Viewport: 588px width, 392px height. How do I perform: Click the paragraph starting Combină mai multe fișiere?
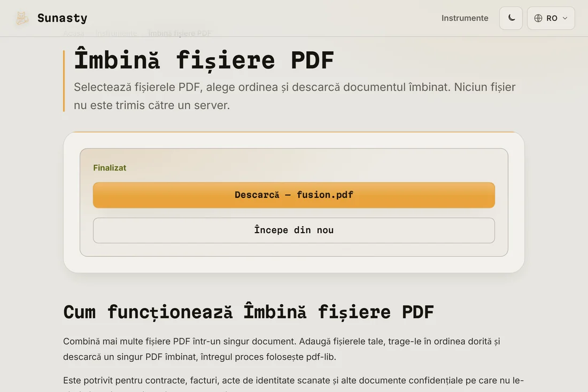click(x=282, y=349)
